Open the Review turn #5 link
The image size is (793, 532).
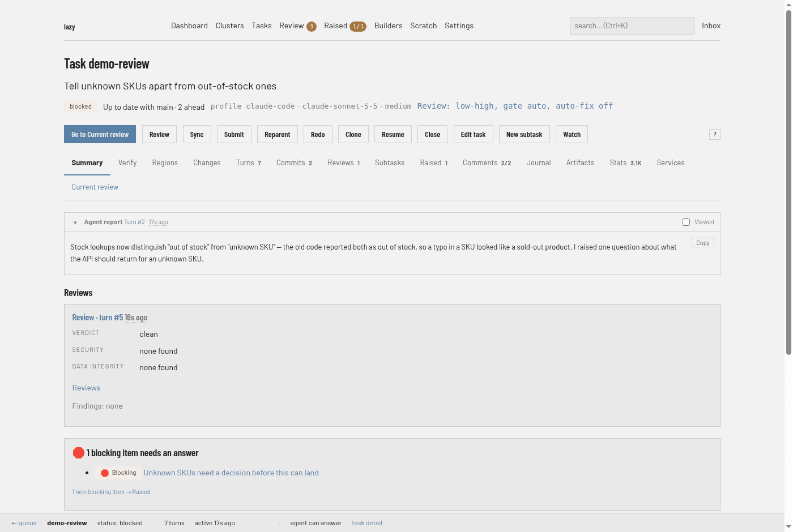(x=97, y=318)
